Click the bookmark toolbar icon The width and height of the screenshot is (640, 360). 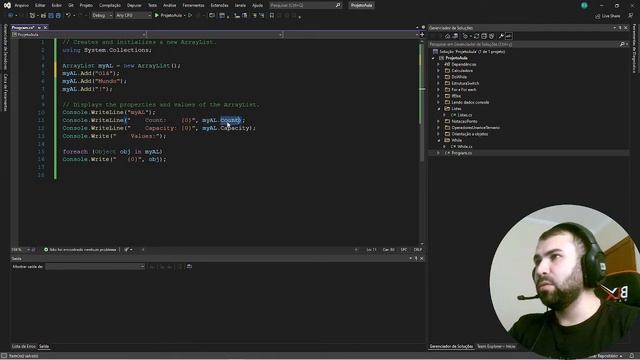tap(271, 16)
